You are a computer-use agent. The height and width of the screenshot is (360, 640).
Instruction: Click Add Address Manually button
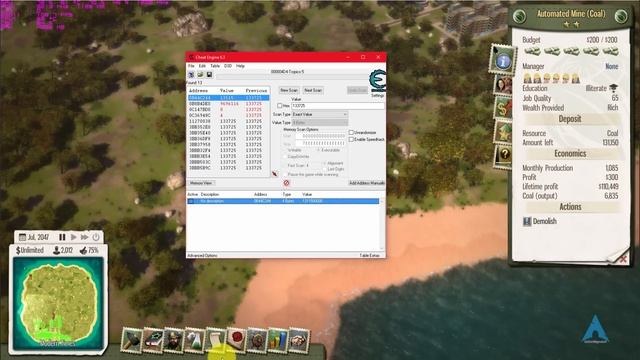click(x=367, y=183)
